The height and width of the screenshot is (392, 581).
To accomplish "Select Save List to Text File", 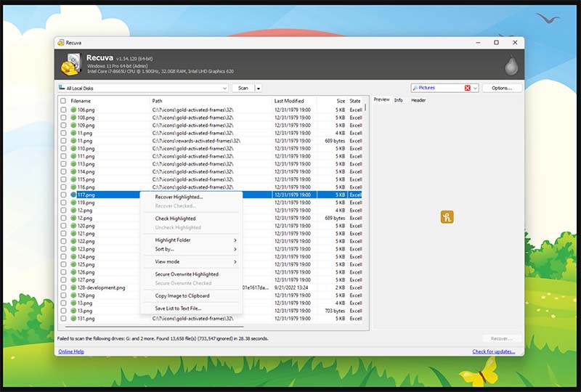I will tap(178, 308).
